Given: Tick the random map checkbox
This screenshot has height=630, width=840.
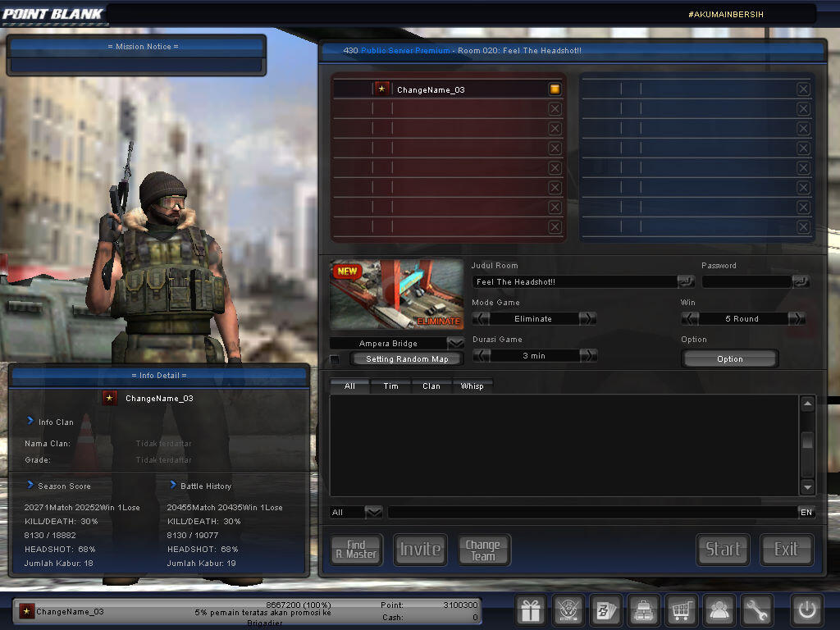Looking at the screenshot, I should tap(335, 359).
